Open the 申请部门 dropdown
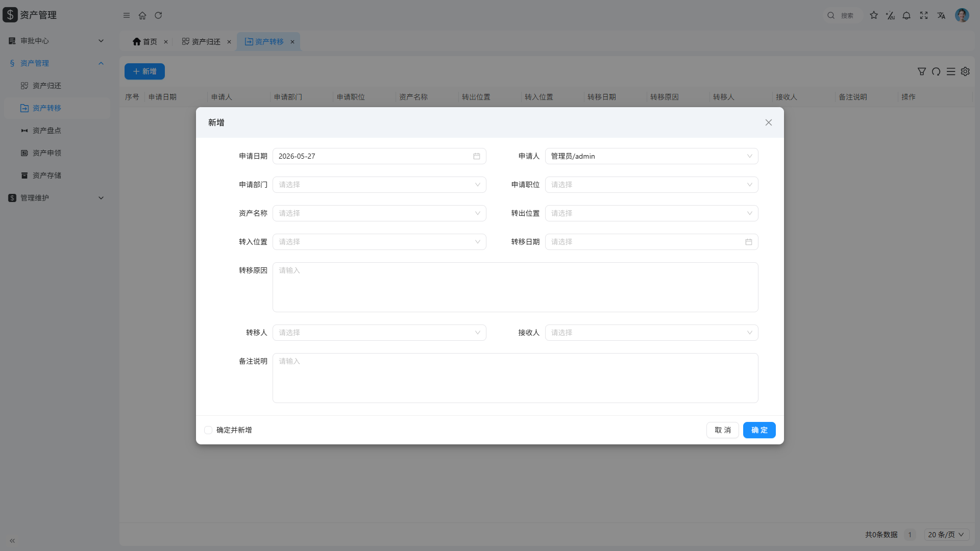The height and width of the screenshot is (551, 980). click(x=379, y=185)
